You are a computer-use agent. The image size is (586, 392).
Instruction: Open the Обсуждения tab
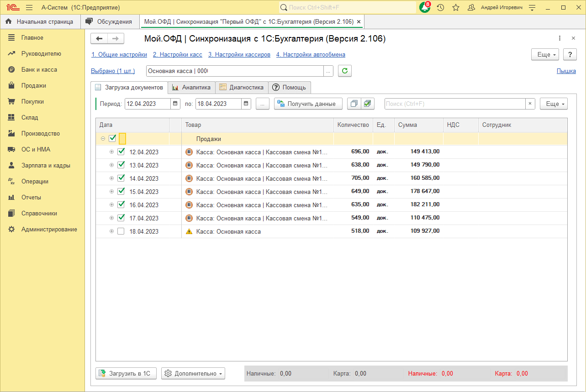click(x=110, y=21)
